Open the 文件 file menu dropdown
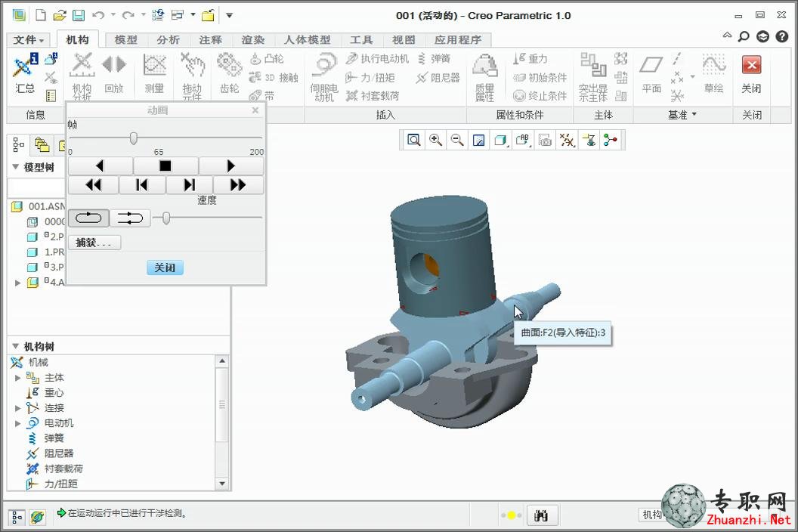798x532 pixels. (29, 40)
